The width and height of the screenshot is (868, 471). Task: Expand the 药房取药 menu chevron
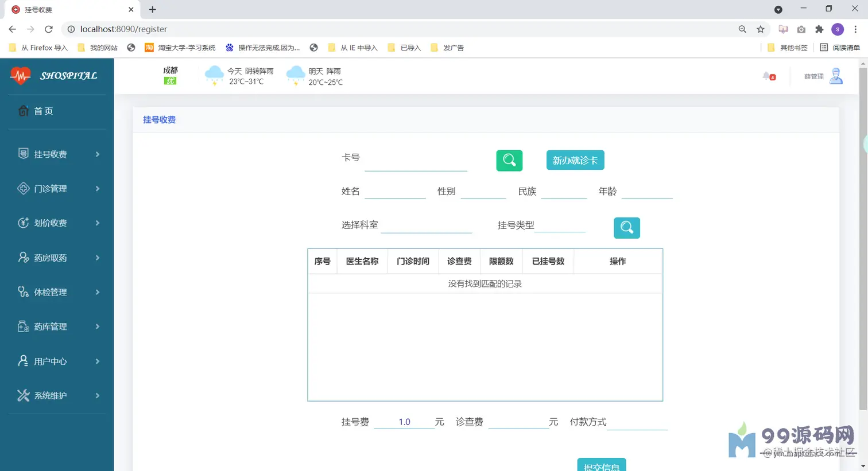(x=98, y=258)
